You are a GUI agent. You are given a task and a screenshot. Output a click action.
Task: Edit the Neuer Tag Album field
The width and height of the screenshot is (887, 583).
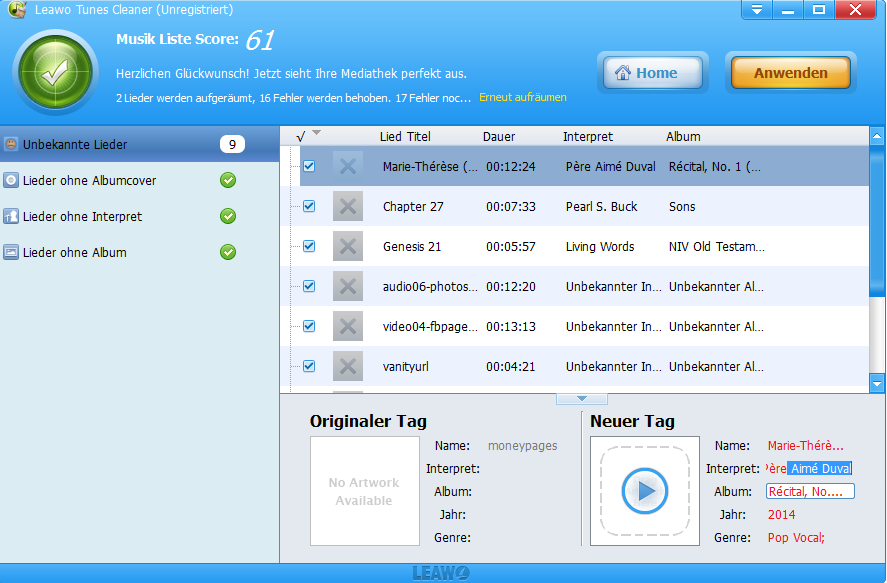click(810, 491)
